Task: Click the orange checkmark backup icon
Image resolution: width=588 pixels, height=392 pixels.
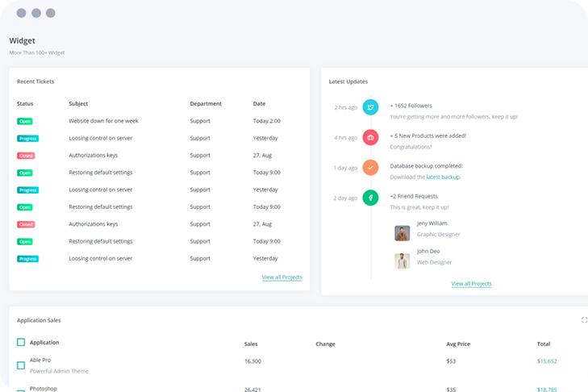Action: pyautogui.click(x=370, y=168)
